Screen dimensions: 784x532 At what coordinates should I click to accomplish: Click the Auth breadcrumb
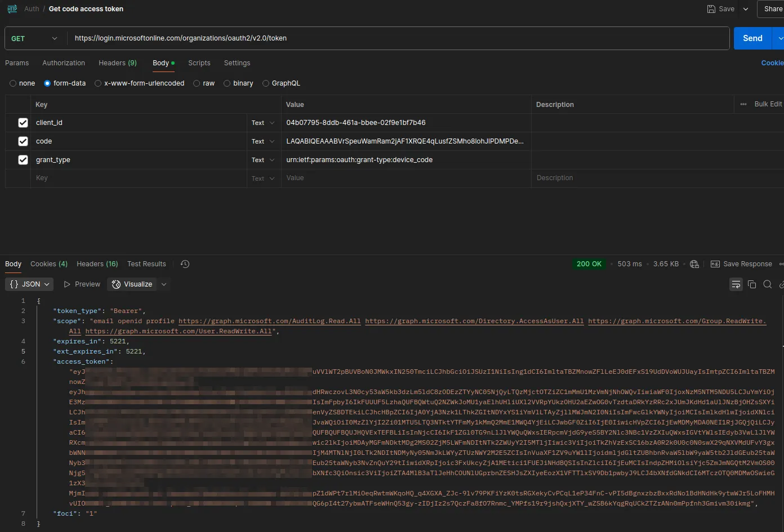[x=32, y=9]
